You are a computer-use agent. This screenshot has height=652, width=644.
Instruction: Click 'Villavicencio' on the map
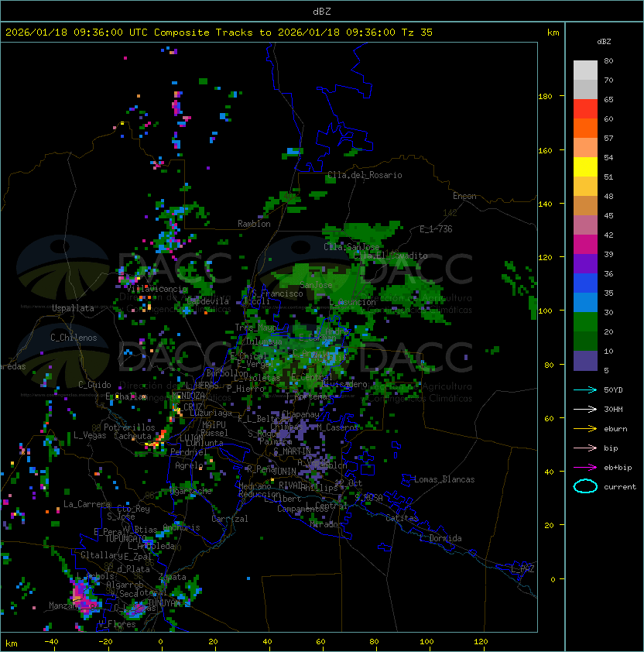tap(156, 289)
